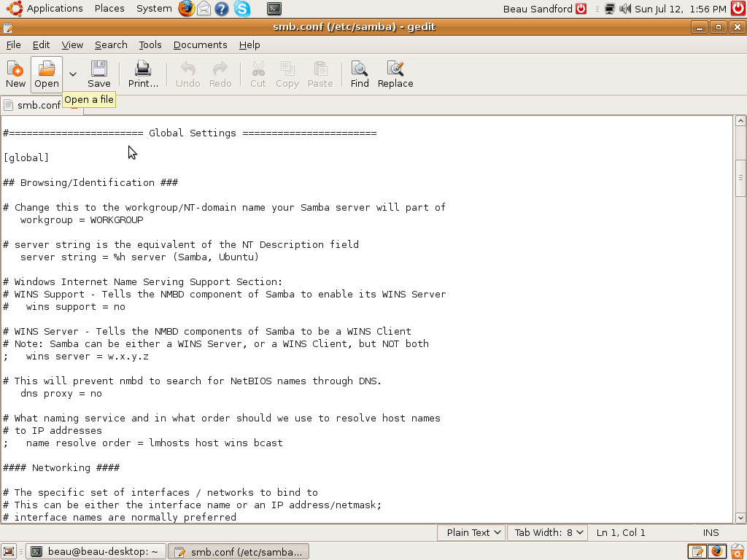Click the Undo toolbar icon
Viewport: 747px width, 560px height.
click(x=187, y=74)
